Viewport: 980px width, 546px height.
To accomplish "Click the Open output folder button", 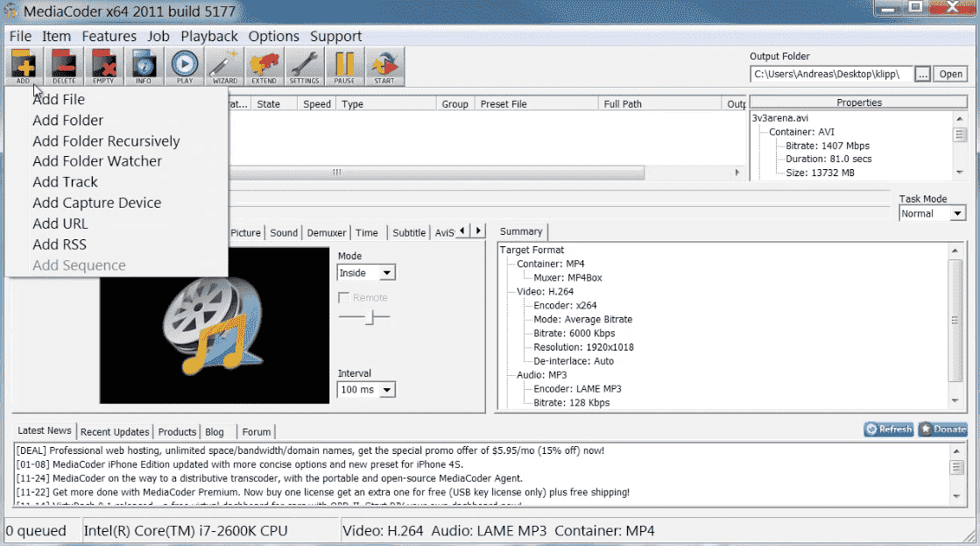I will click(x=950, y=74).
